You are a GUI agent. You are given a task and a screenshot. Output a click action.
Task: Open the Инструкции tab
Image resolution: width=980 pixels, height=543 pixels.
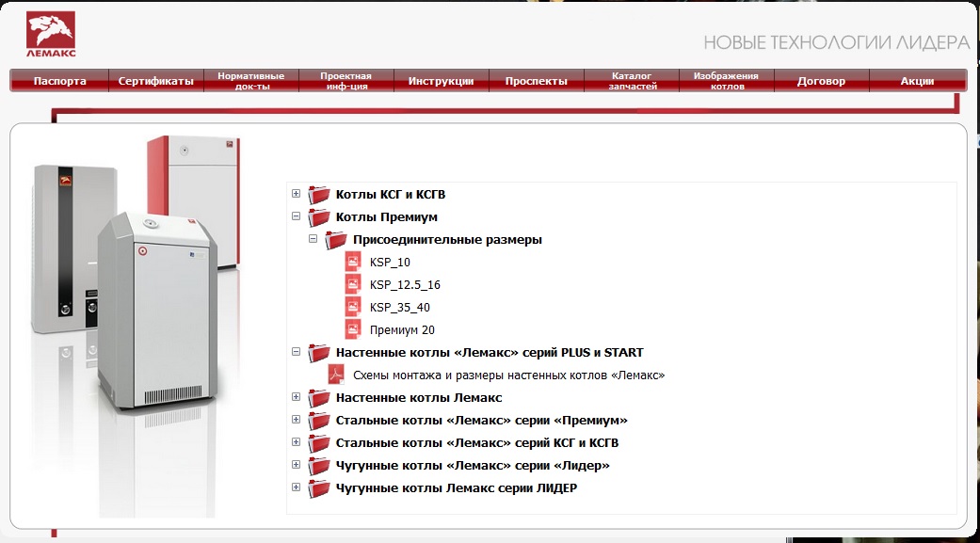point(441,81)
